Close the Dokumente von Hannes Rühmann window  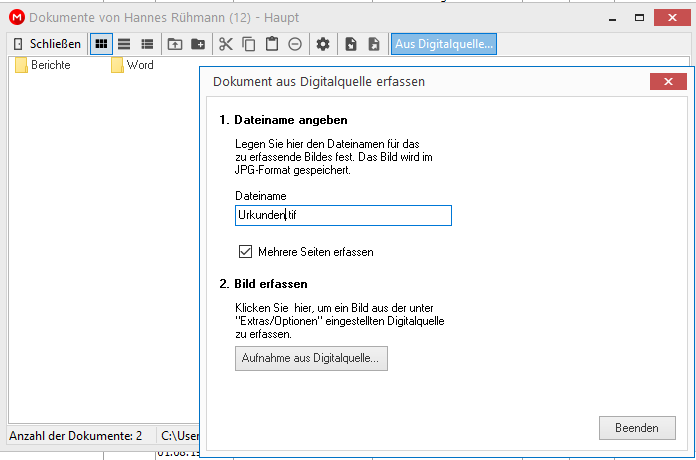[672, 18]
